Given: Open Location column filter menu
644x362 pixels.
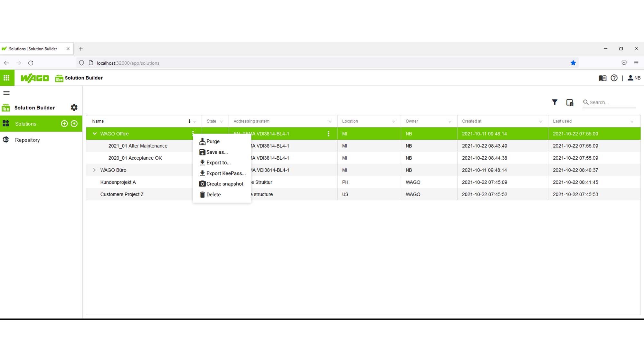Looking at the screenshot, I should coord(393,121).
